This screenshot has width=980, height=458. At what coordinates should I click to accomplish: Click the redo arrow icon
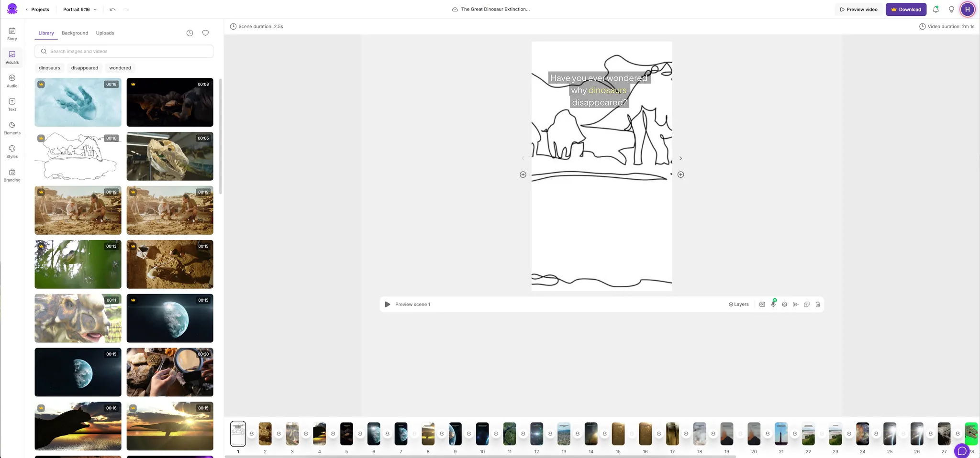click(x=126, y=10)
